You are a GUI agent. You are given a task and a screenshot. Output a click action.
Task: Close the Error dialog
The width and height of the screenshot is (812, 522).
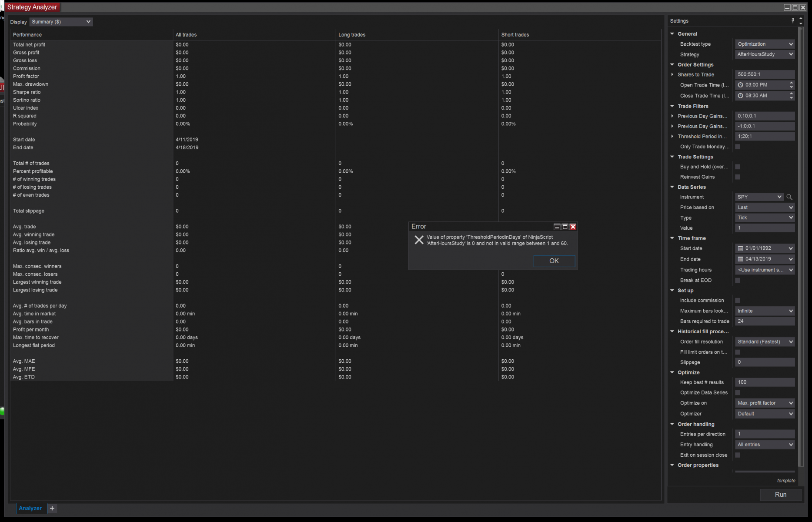point(573,227)
